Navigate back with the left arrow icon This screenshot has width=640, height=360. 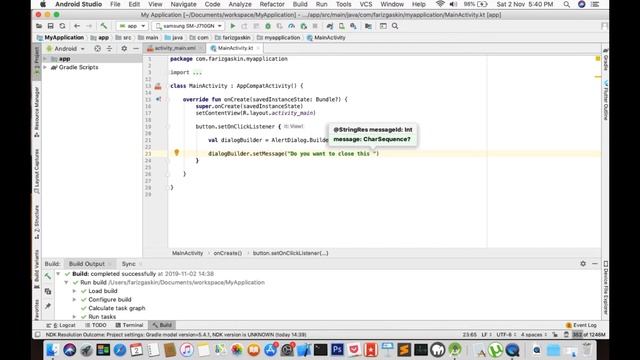pyautogui.click(x=77, y=26)
